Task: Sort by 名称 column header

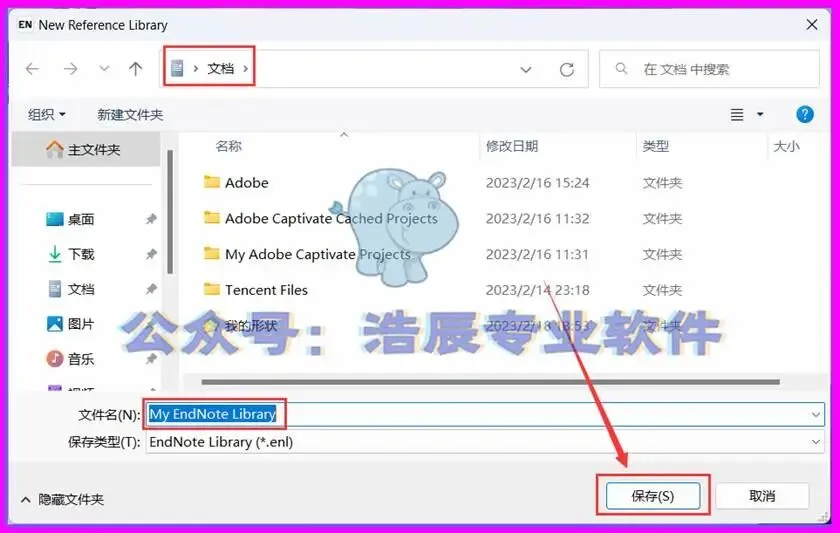Action: point(229,146)
